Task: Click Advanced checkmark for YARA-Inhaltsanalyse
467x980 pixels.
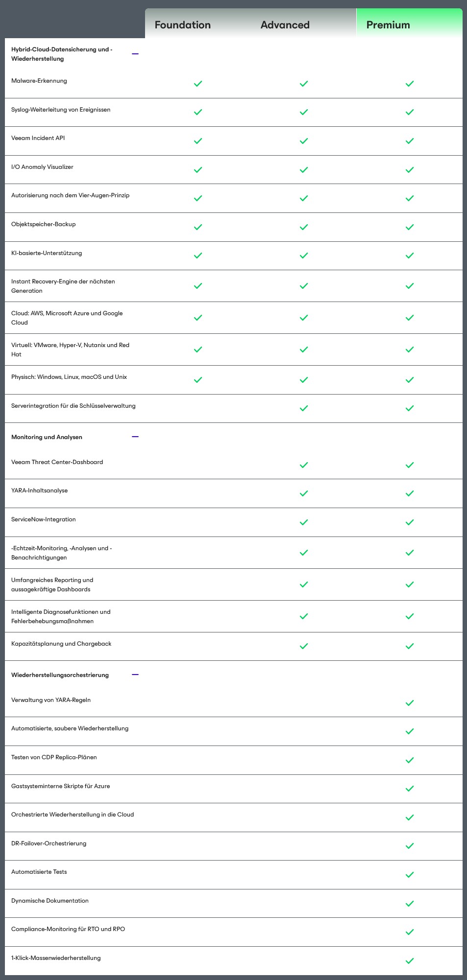Action: pyautogui.click(x=304, y=493)
